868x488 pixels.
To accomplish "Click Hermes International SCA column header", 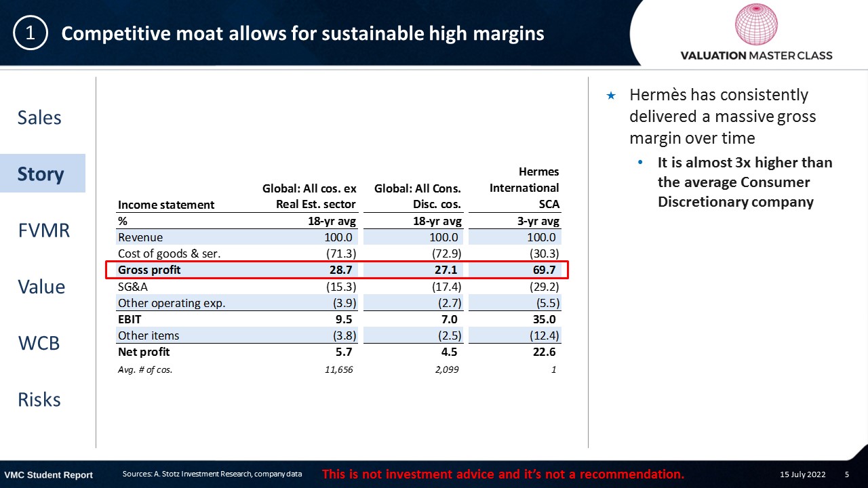I will pyautogui.click(x=524, y=188).
